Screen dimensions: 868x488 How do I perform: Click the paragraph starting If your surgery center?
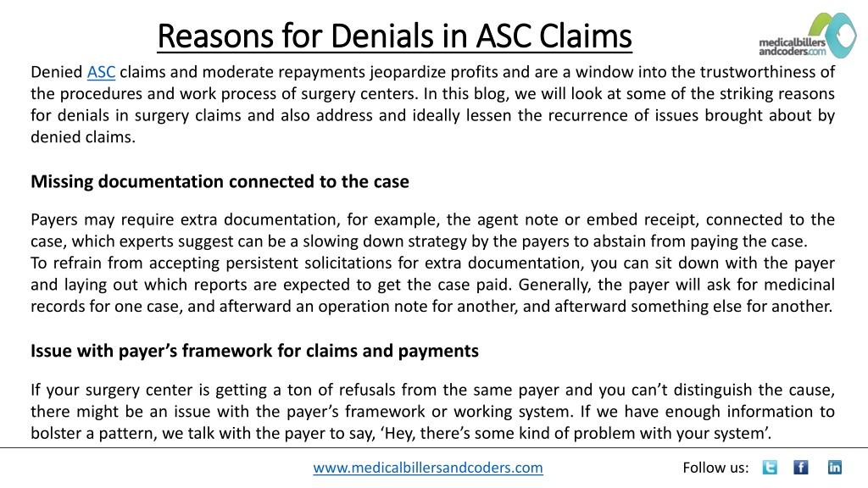(432, 411)
